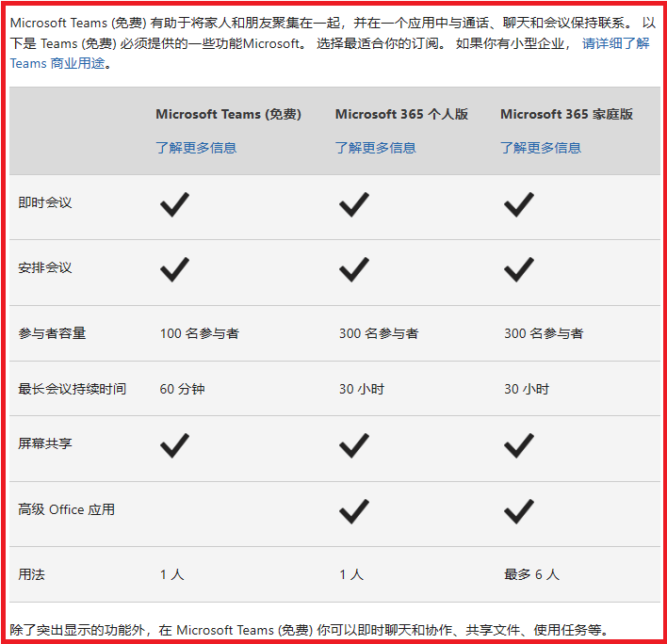Click the intro paragraph starting Microsoft Teams (免费) 有助于

coord(333,43)
